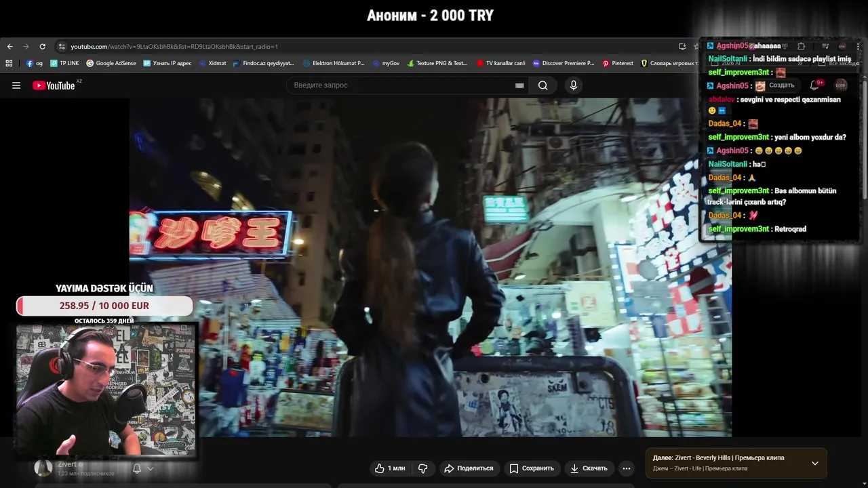The height and width of the screenshot is (488, 868).
Task: Open site info icon beside youtube.com URL
Action: pyautogui.click(x=62, y=46)
